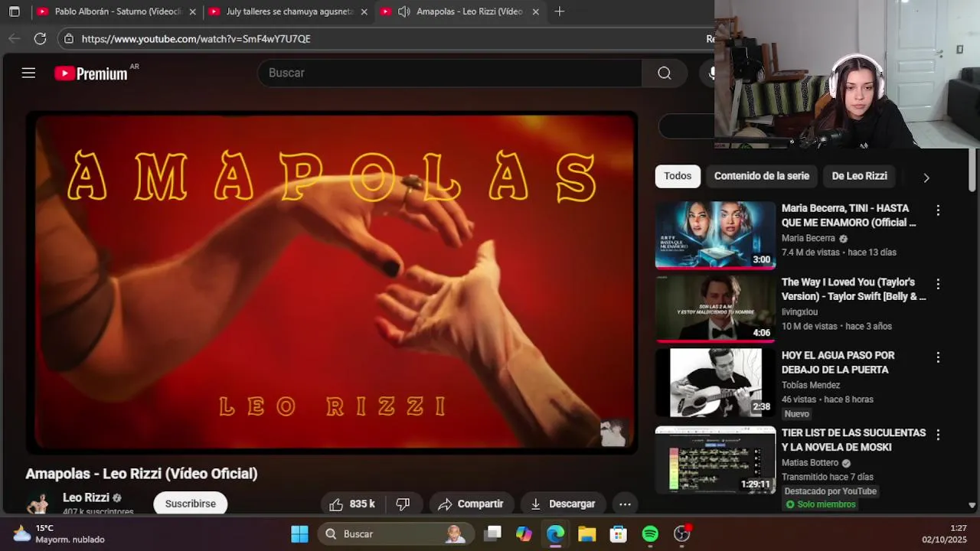Close the July talleres se chamuya tab
This screenshot has height=551, width=980.
[x=364, y=11]
